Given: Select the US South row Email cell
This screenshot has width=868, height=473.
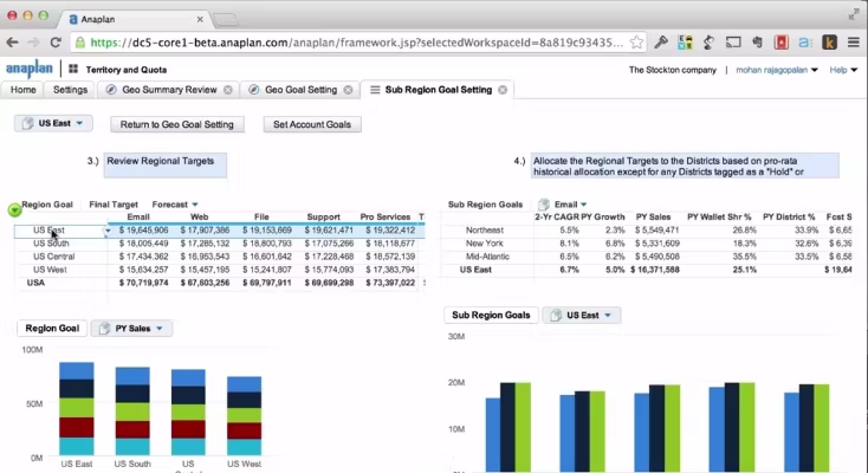Looking at the screenshot, I should pos(143,244).
